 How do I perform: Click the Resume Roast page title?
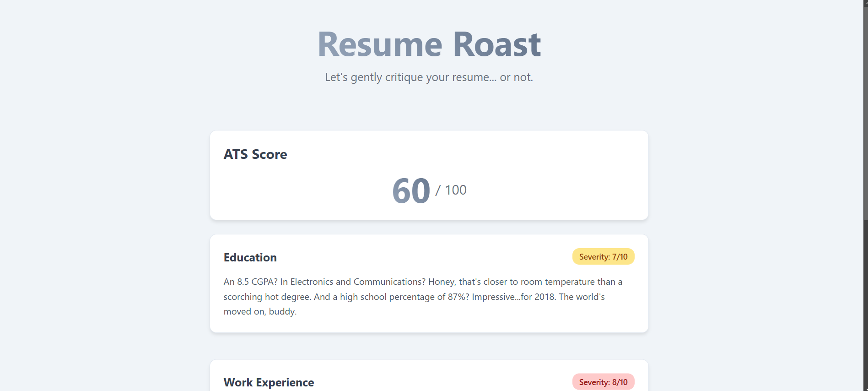429,44
